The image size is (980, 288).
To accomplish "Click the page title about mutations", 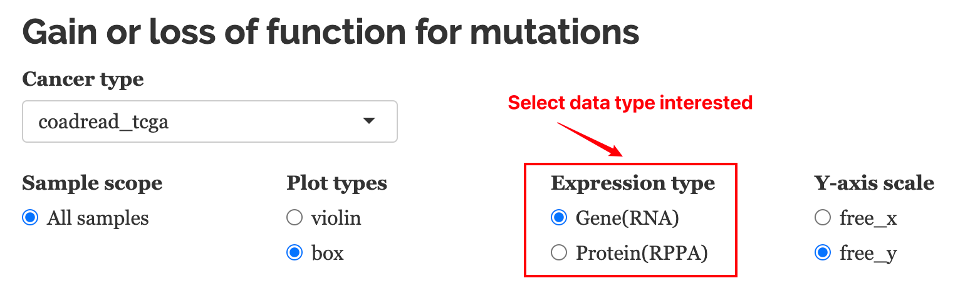I will (x=331, y=32).
